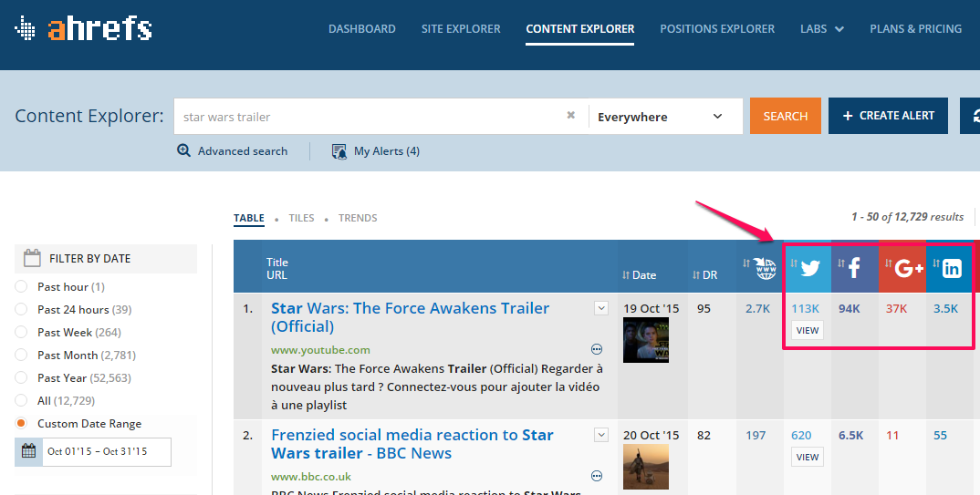Sort by Facebook shares column icon
Screen dimensions: 980x495
[854, 268]
